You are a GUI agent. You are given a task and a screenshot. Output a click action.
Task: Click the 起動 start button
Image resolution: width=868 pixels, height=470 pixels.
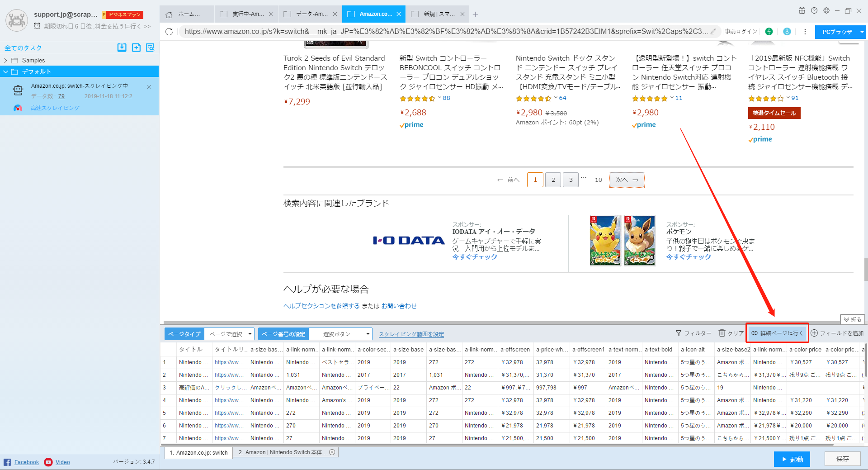pyautogui.click(x=792, y=459)
